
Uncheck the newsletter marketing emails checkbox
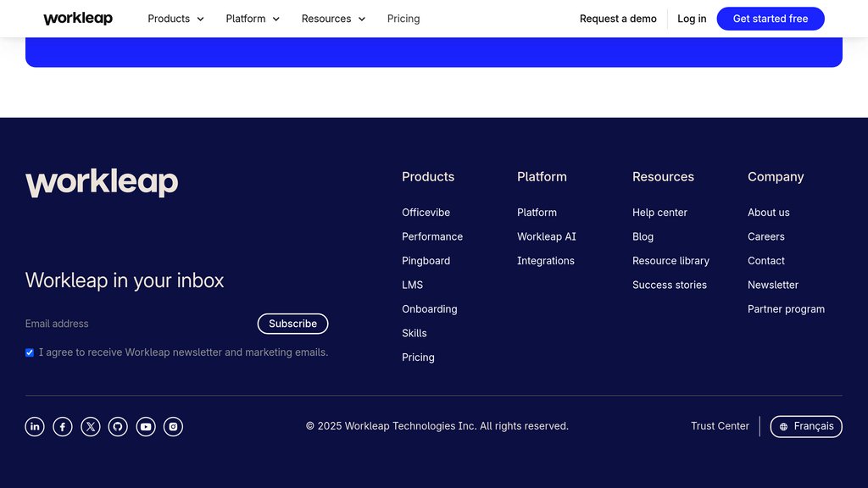[30, 352]
